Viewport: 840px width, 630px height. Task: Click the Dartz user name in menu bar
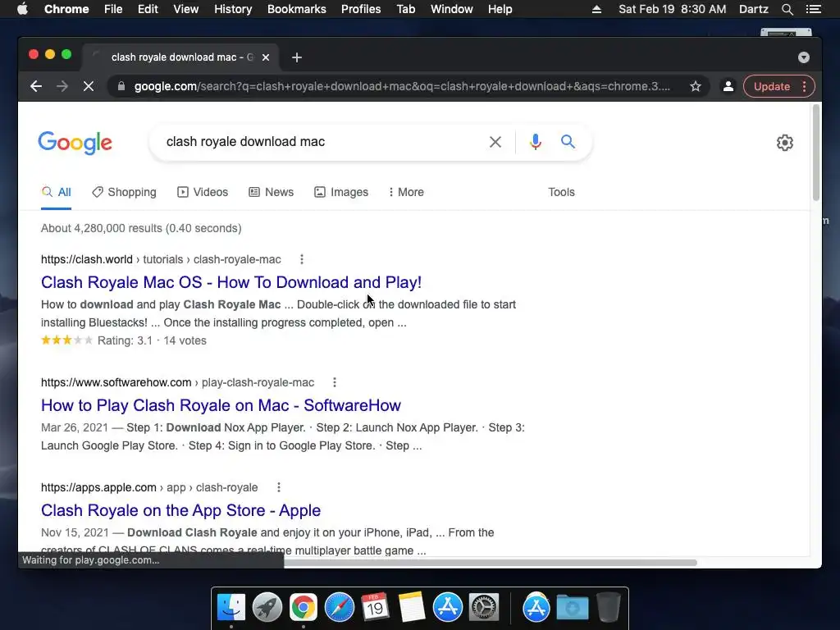(753, 9)
